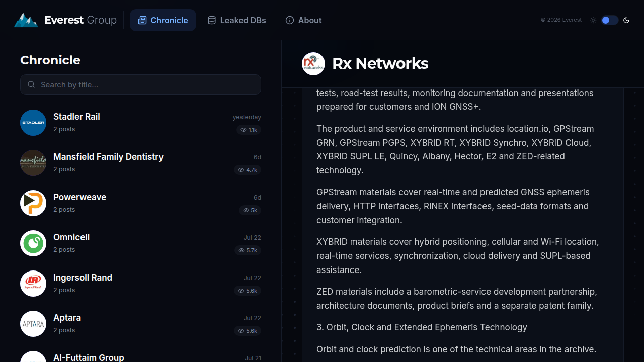Screen dimensions: 644x362
Task: Click the "yesterday" date on Stadler Rail
Action: [x=247, y=117]
